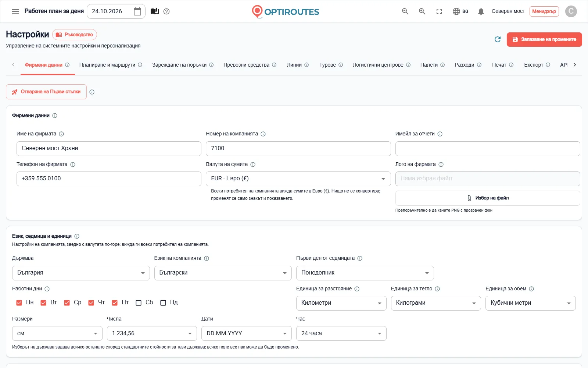Show info for Първи ден от седмицата

[360, 258]
